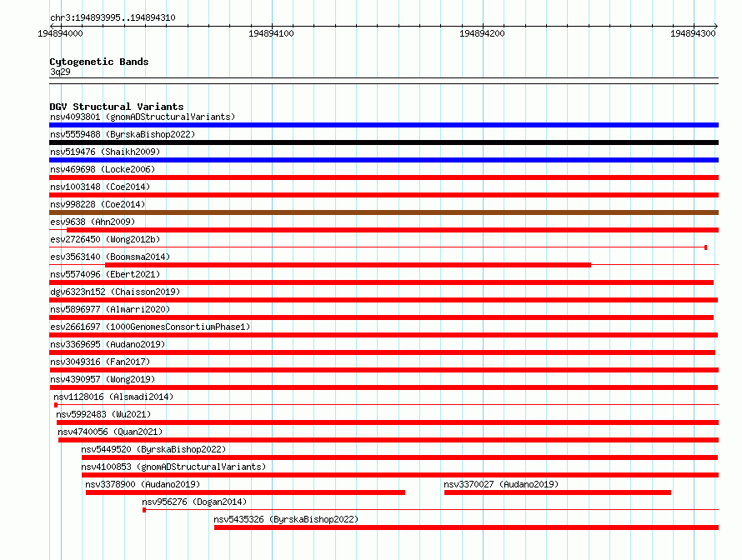Click dgv6323n152 (Chaisson2019) label

115,292
